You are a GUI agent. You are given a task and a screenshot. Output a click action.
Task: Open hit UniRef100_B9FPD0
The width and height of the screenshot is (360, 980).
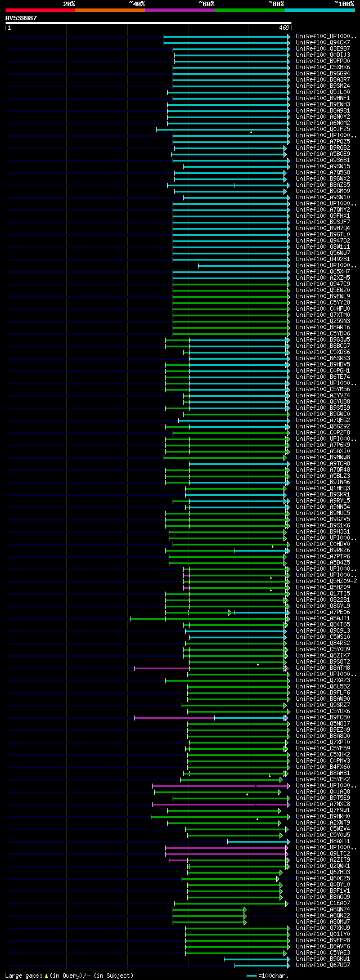[x=323, y=61]
